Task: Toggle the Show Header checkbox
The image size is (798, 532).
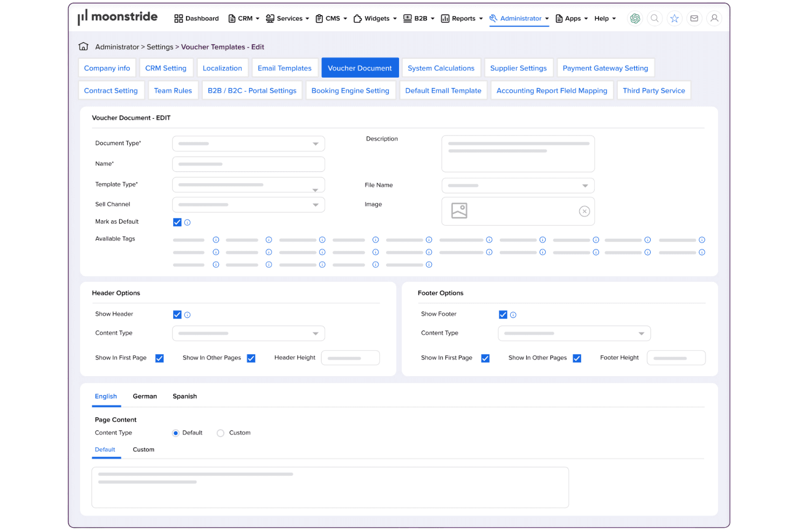Action: tap(177, 315)
